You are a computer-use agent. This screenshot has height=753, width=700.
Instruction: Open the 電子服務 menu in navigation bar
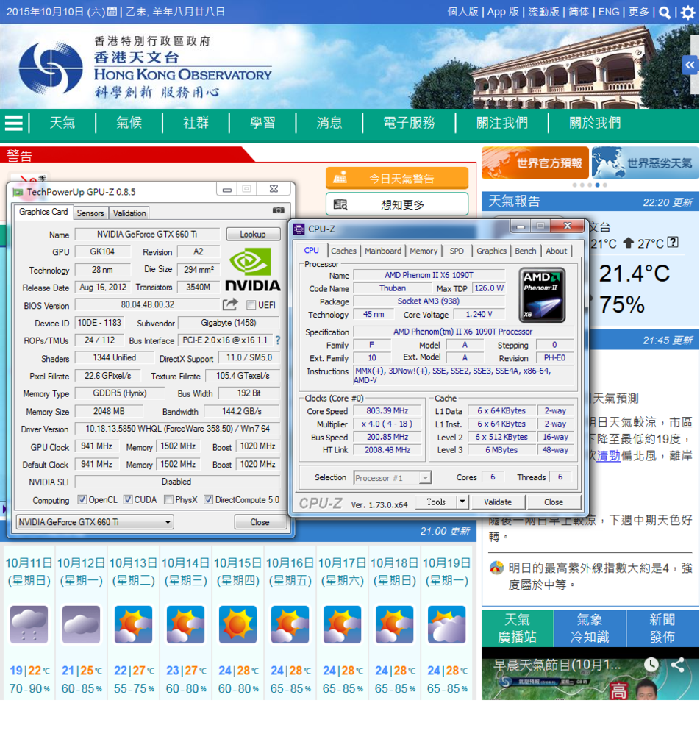click(409, 123)
